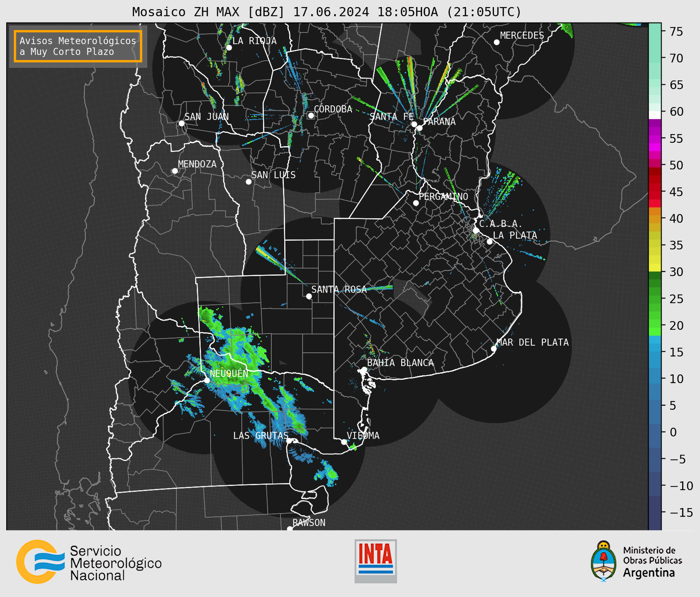Click the PERGAMINO city marker
Viewport: 700px width, 597px height.
coord(416,203)
